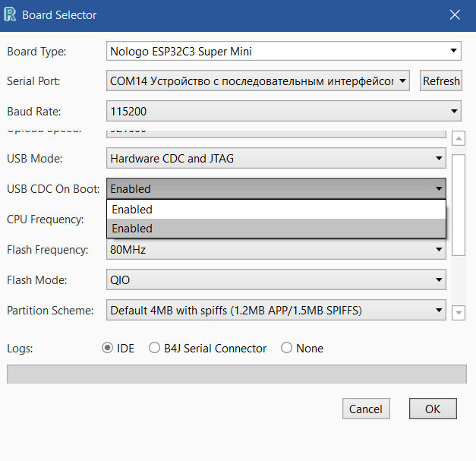Viewport: 476px width, 461px height.
Task: Open the Board Type dropdown
Action: [284, 51]
